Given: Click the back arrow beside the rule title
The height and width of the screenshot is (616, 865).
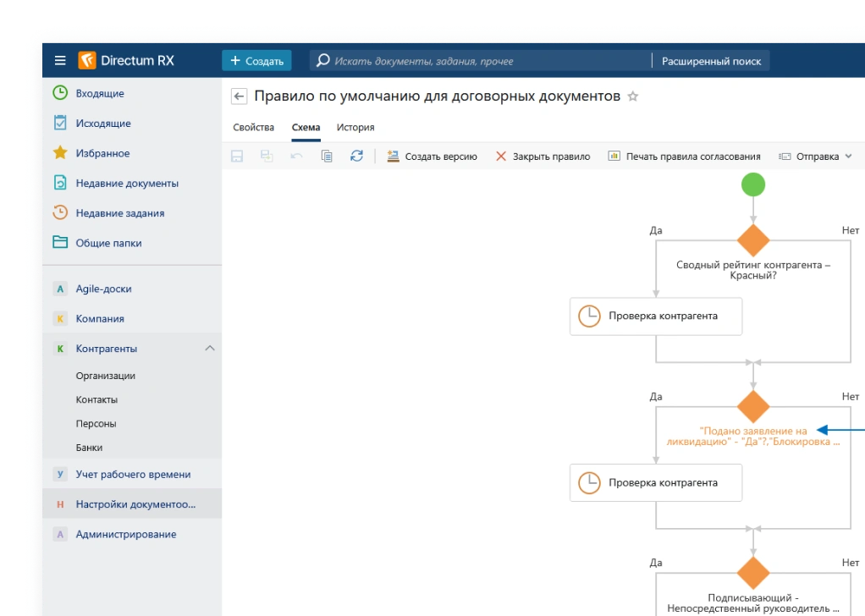Looking at the screenshot, I should [x=240, y=96].
